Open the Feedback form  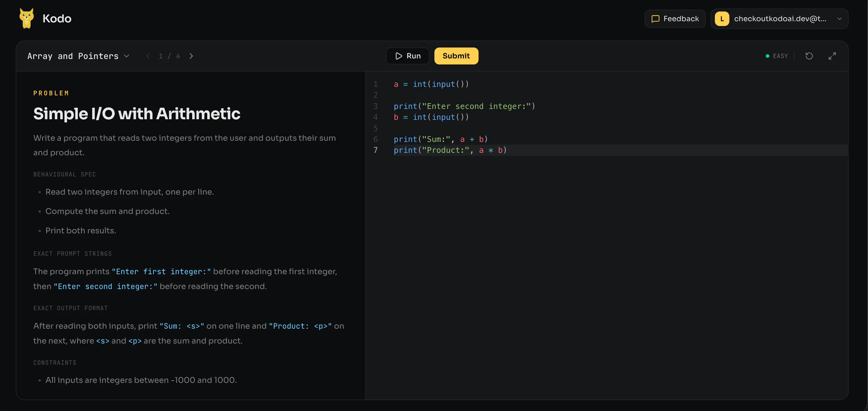coord(675,19)
